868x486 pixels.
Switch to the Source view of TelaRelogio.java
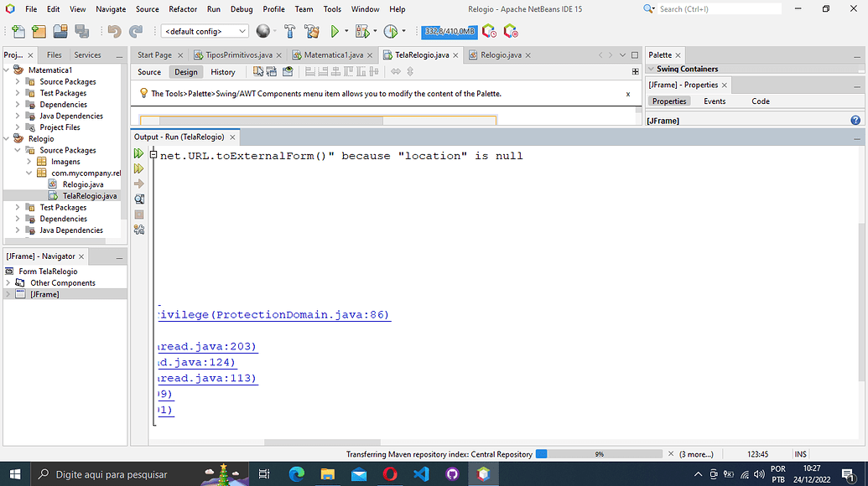click(148, 72)
